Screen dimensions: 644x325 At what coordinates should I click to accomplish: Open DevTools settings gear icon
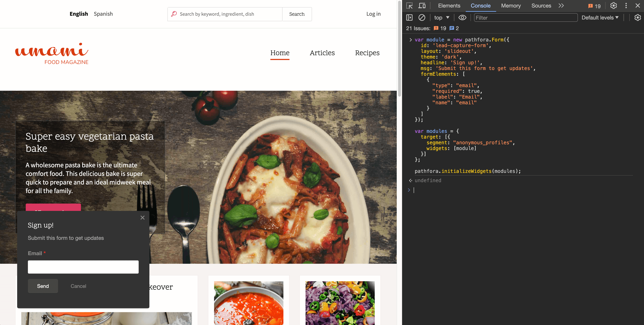tap(613, 6)
